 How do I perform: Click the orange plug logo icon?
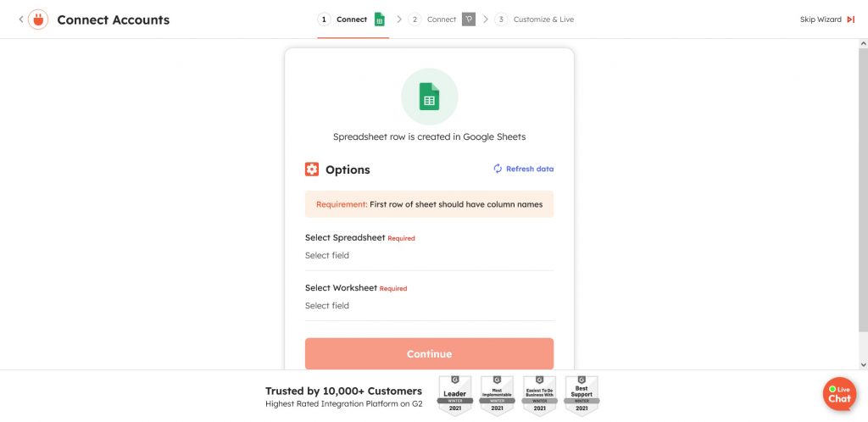tap(38, 19)
